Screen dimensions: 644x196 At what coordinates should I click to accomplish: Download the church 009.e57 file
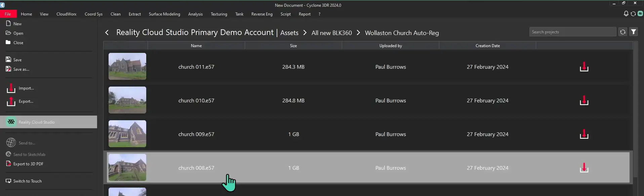pyautogui.click(x=584, y=134)
